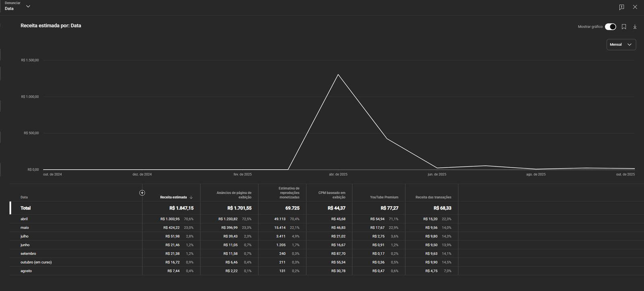
Task: Select the abril row in the table
Action: point(234,219)
